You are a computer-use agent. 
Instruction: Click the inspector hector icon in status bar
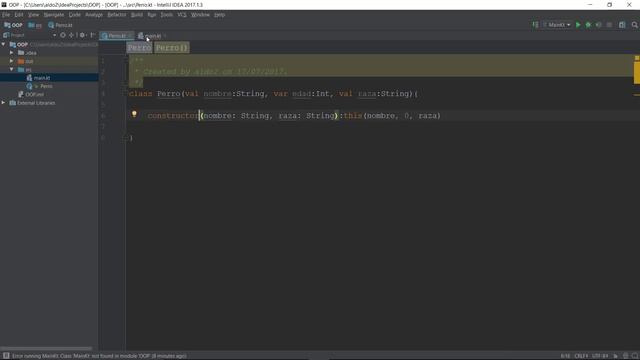[626, 356]
